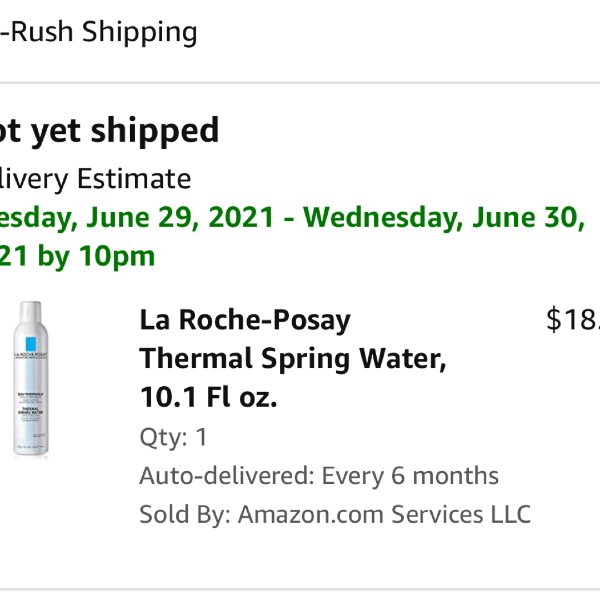The width and height of the screenshot is (600, 600).
Task: Select the $18 item price
Action: coord(573,320)
